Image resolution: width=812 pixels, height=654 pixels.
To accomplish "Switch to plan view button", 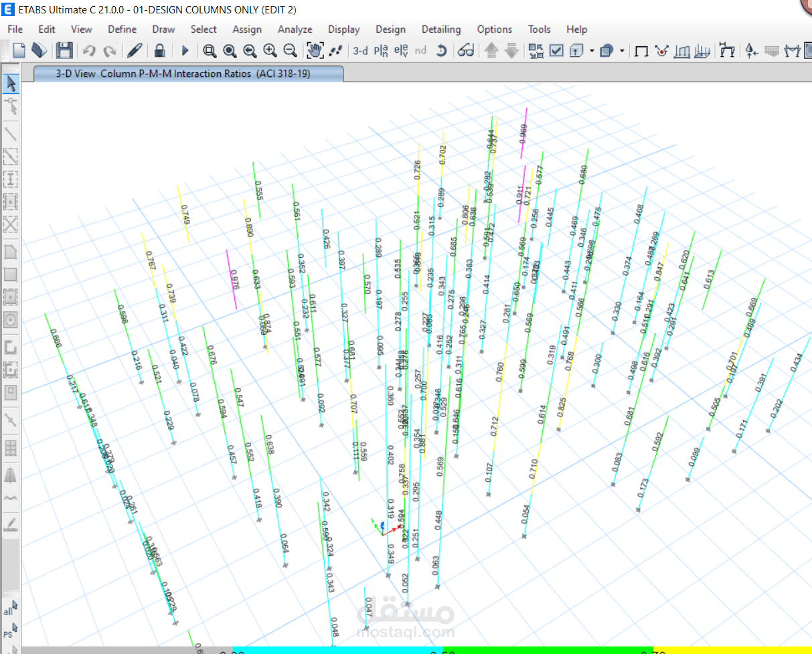I will tap(381, 50).
